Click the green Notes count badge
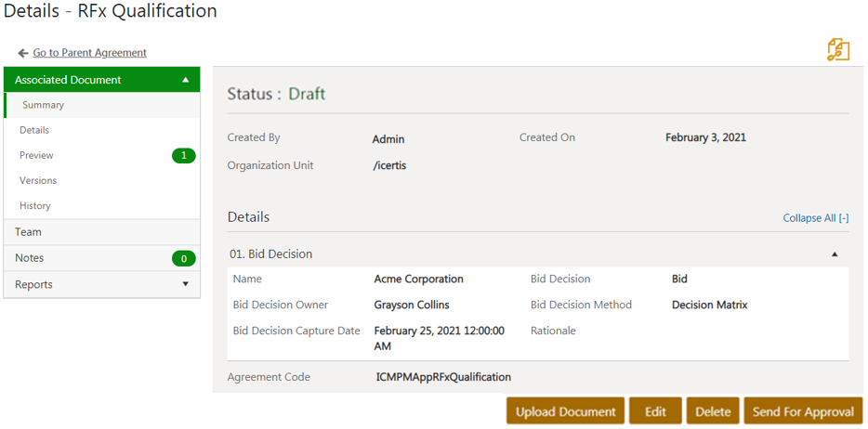868x429 pixels. (x=183, y=258)
